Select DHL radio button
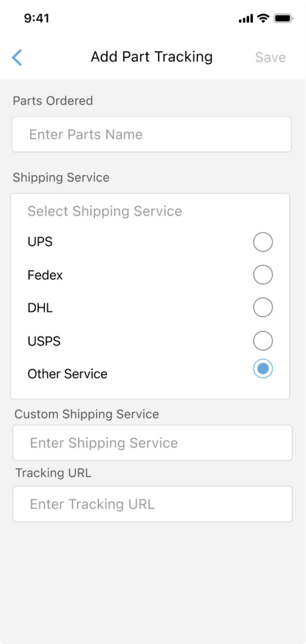The image size is (306, 644). click(263, 307)
